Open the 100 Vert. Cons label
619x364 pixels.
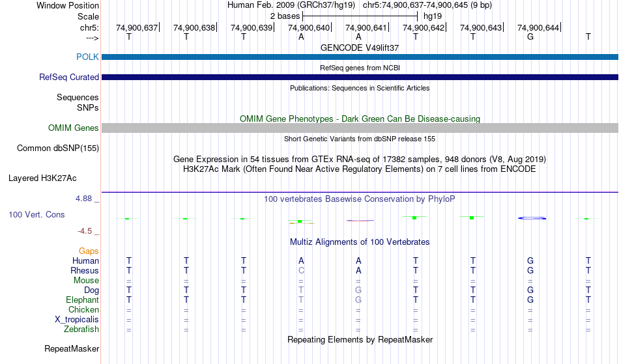(36, 214)
